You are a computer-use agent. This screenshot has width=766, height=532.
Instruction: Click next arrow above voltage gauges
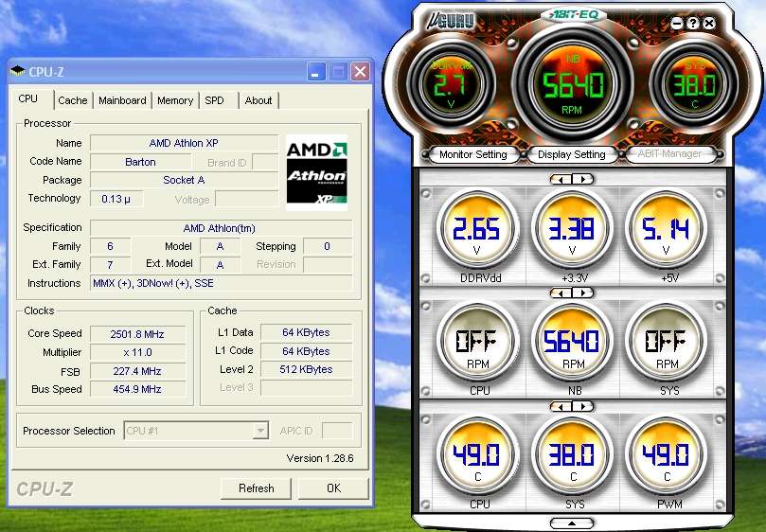582,179
